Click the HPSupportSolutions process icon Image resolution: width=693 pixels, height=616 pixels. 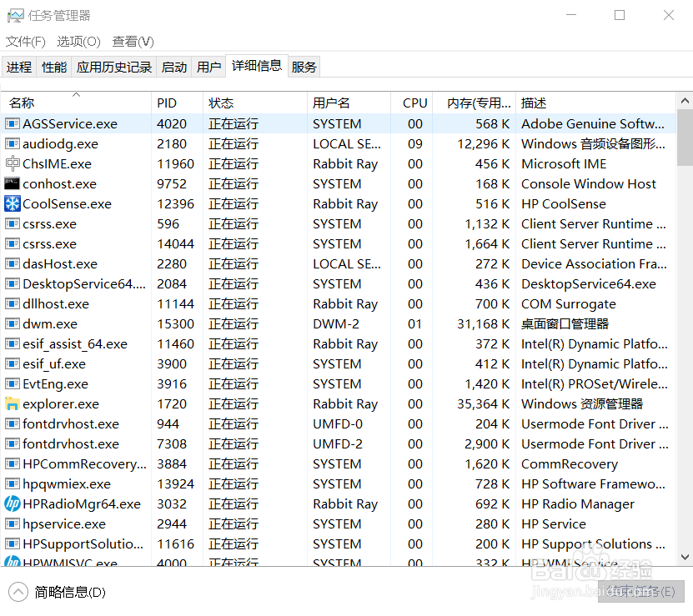[x=12, y=543]
